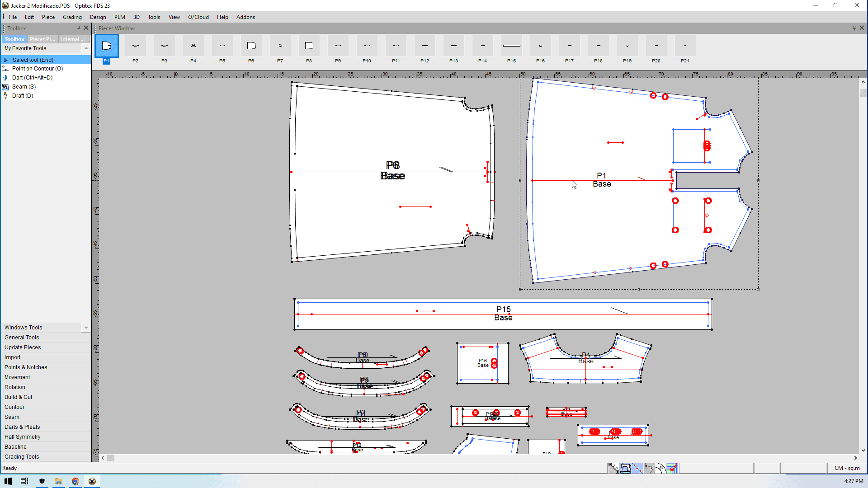
Task: Click the sewing machine status bar icon
Action: click(626, 468)
